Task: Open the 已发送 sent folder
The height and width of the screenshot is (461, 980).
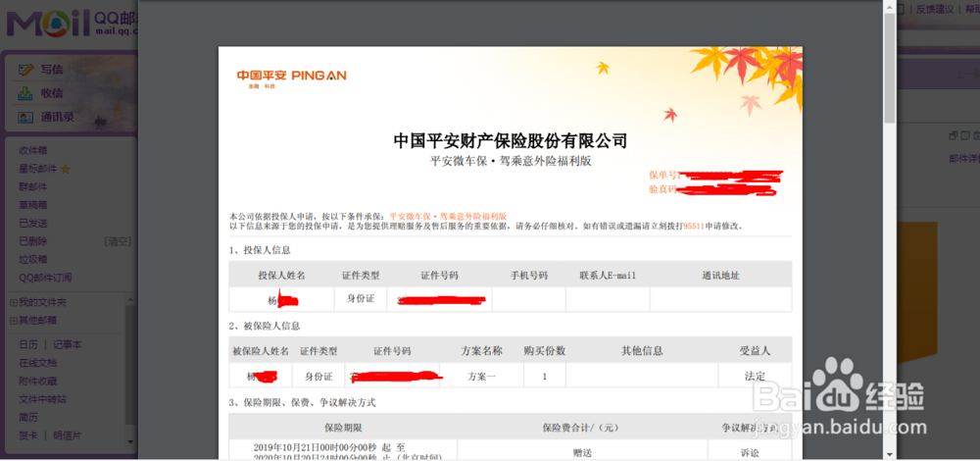Action: (33, 224)
